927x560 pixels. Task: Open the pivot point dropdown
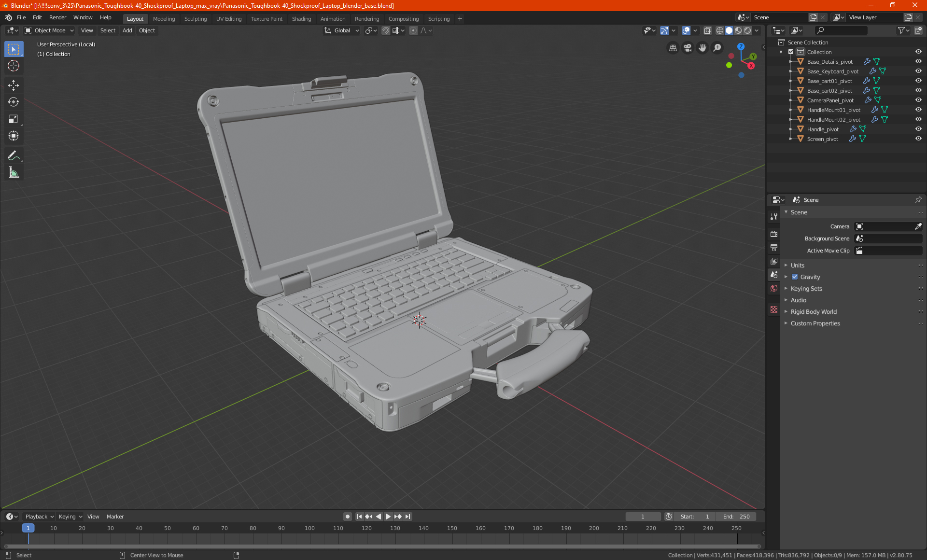(371, 30)
